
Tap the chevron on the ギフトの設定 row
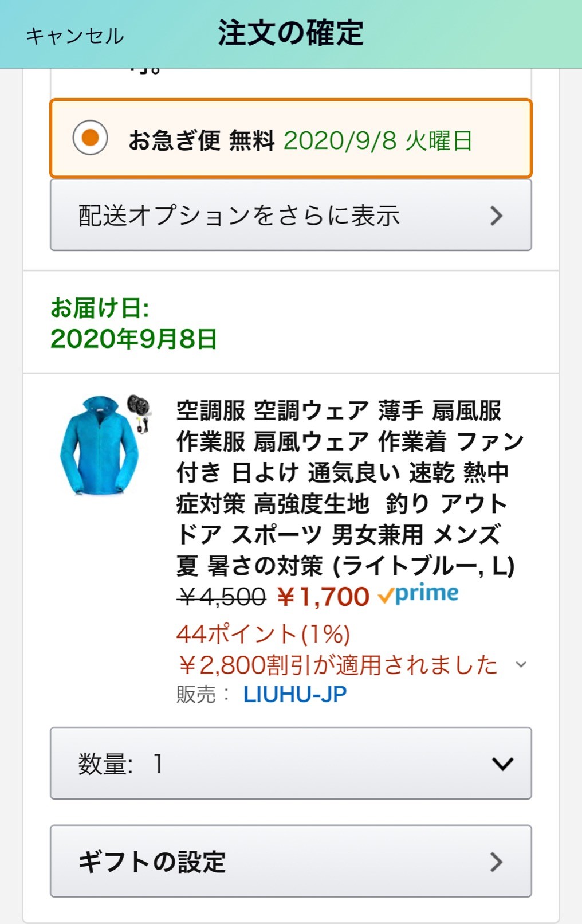[x=496, y=862]
